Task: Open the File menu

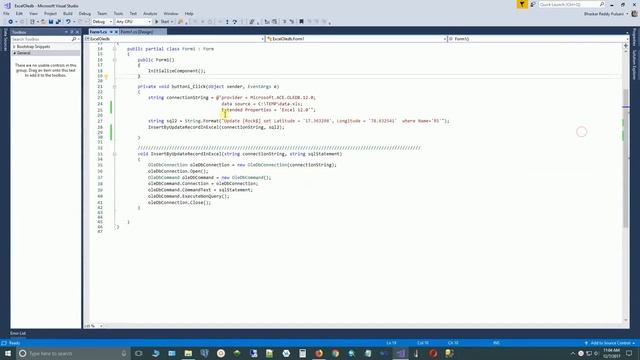Action: coord(6,13)
